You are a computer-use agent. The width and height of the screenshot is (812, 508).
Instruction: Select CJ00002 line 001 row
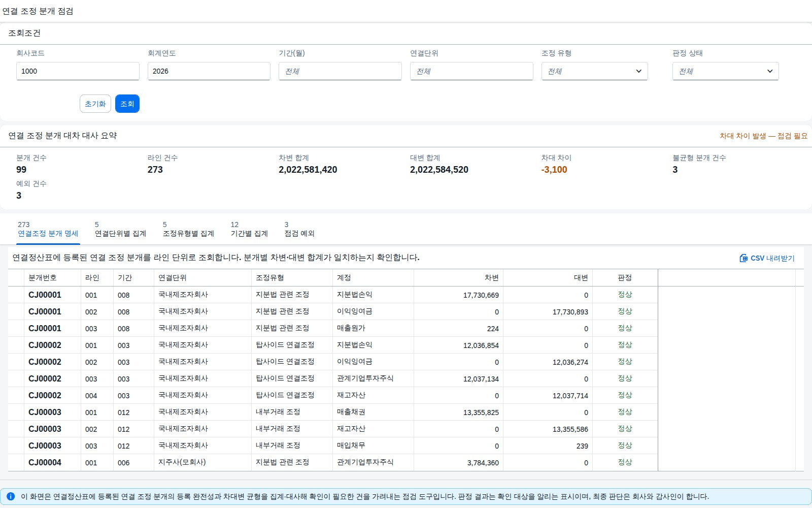pos(333,345)
